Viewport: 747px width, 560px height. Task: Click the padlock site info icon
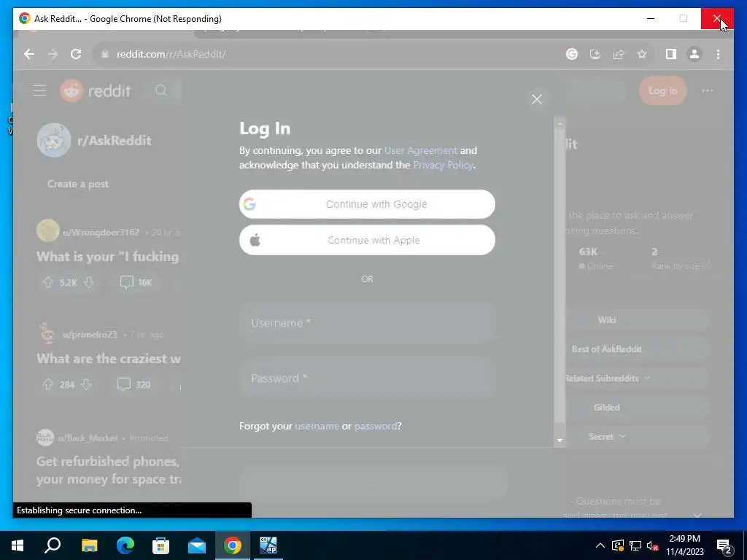pyautogui.click(x=105, y=54)
